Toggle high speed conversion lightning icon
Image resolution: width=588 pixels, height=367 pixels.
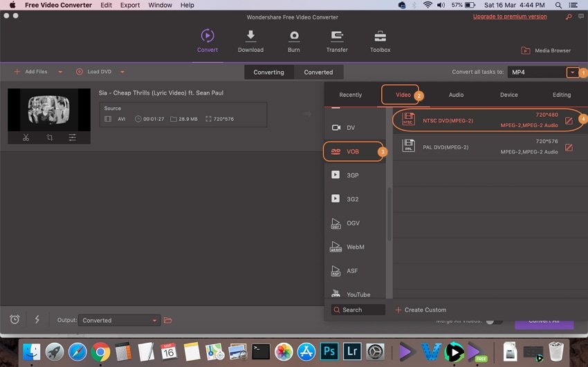point(37,319)
